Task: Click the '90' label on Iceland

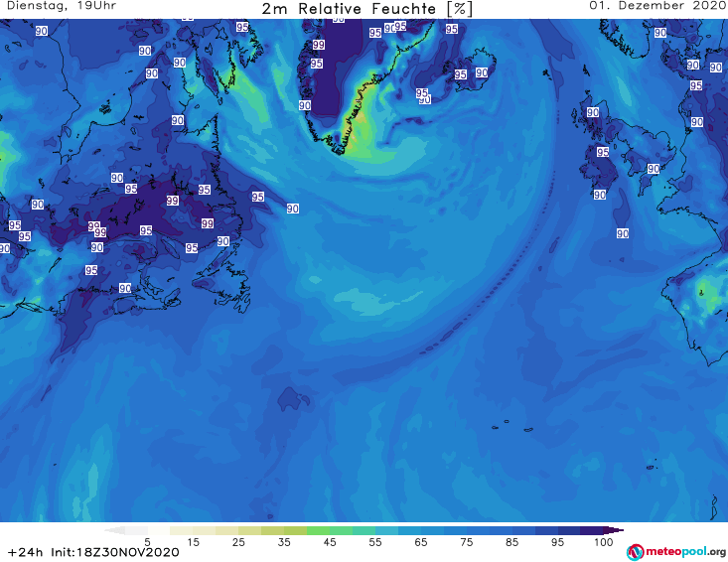Action: 482,72
